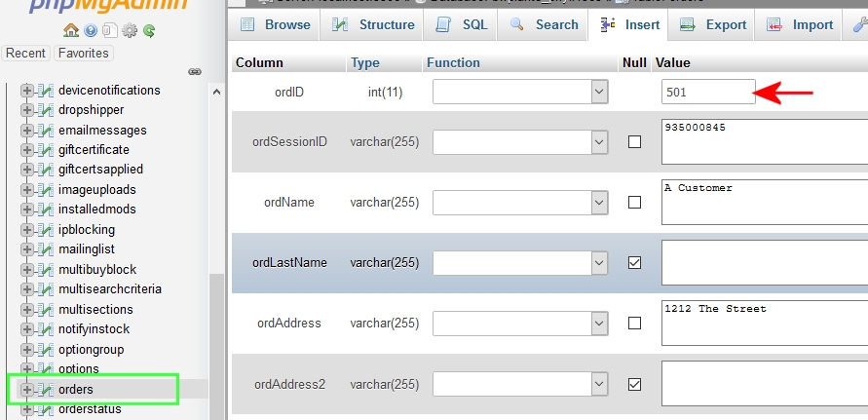Open the emailmessages table link

(102, 130)
